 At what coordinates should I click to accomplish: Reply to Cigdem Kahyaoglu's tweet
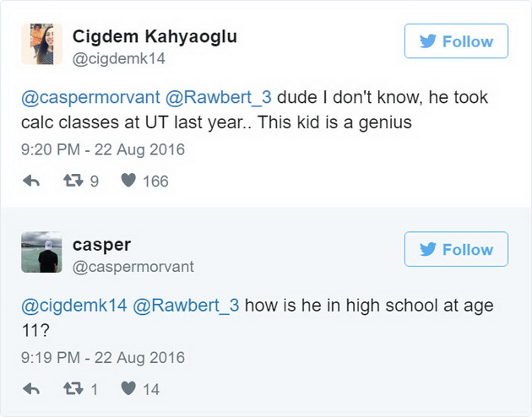click(x=31, y=181)
